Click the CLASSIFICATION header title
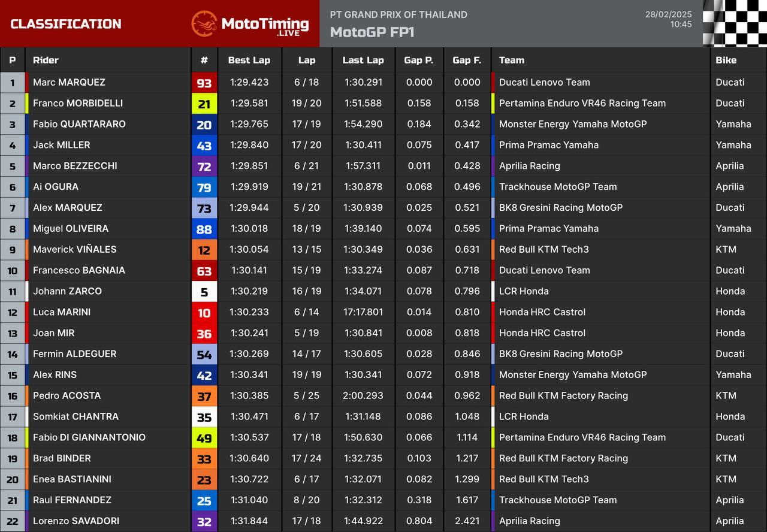This screenshot has height=532, width=767. [x=66, y=24]
